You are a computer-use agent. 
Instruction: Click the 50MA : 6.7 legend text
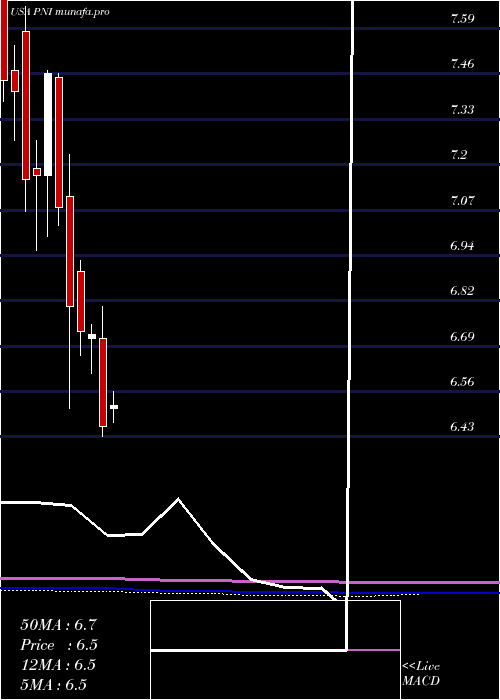tap(58, 625)
